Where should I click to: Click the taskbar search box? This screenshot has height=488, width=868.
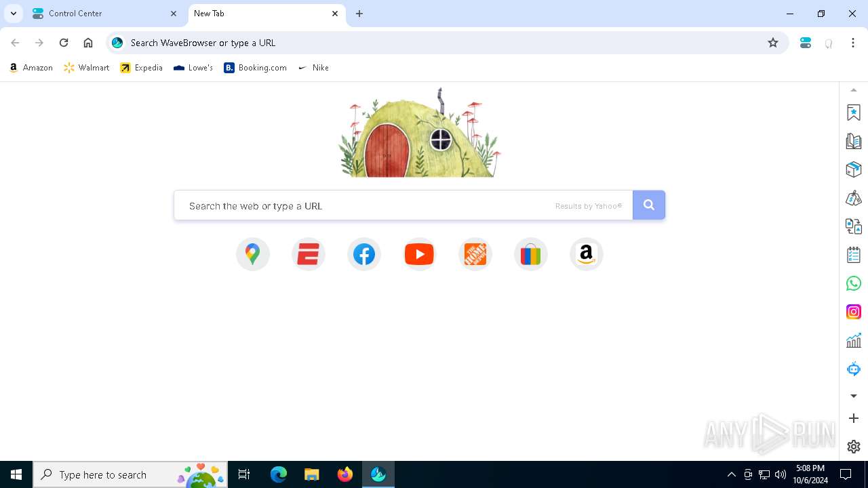(130, 474)
